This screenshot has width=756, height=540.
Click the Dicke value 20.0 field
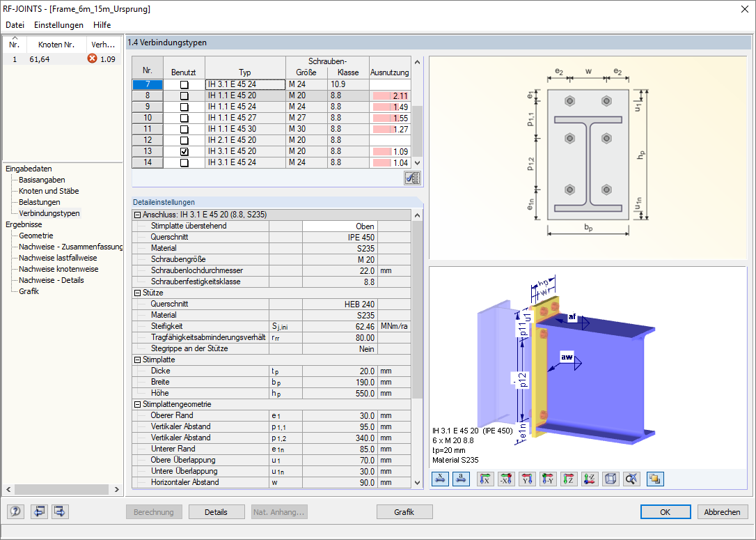coord(340,371)
